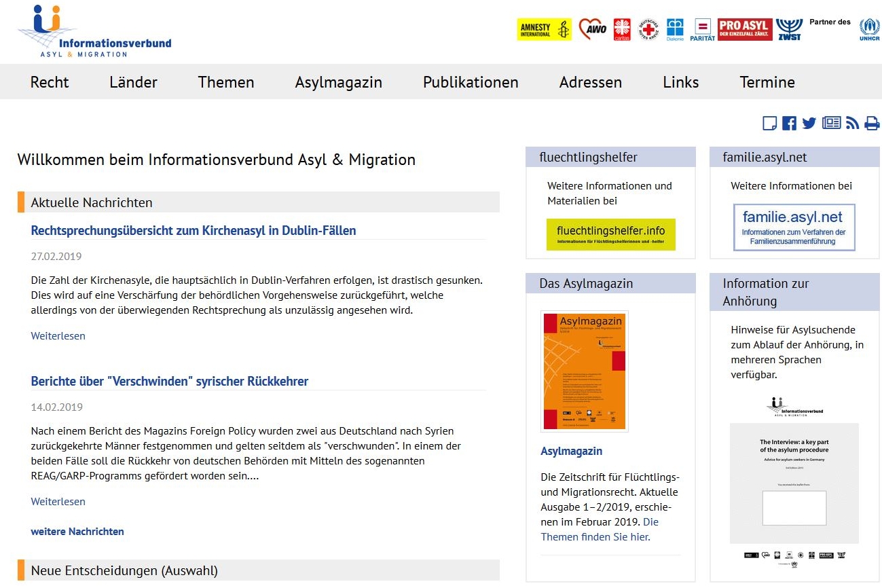
Task: Click the printer icon
Action: coord(872,123)
